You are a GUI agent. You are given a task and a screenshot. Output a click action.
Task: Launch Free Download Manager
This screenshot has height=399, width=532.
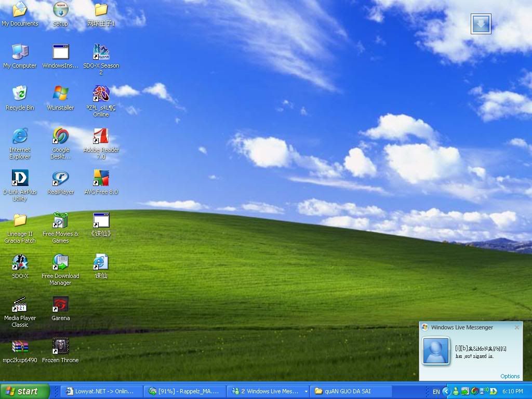pyautogui.click(x=60, y=262)
